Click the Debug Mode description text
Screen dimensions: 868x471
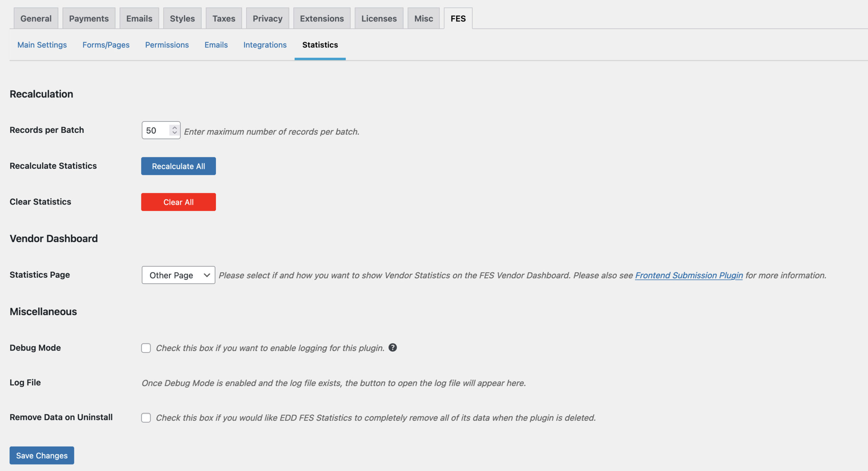270,348
